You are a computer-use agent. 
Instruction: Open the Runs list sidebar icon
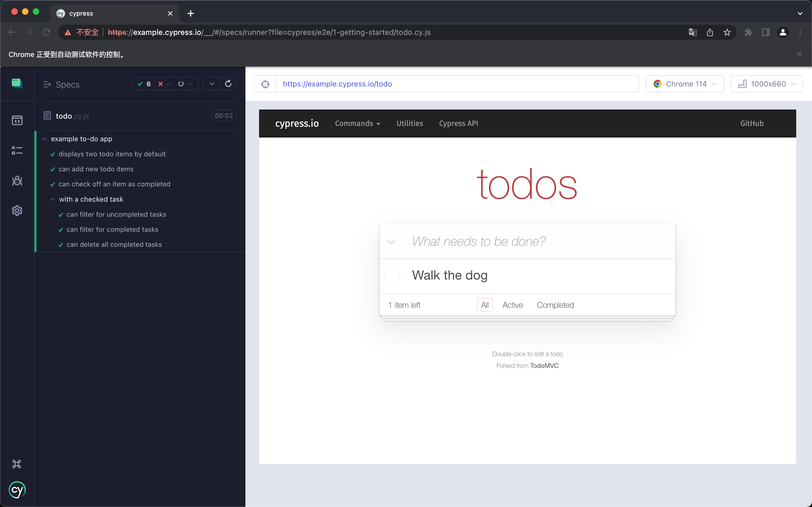[17, 150]
